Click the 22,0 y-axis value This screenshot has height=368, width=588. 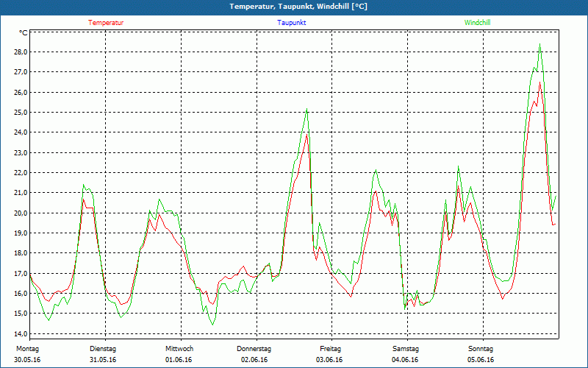tap(21, 172)
